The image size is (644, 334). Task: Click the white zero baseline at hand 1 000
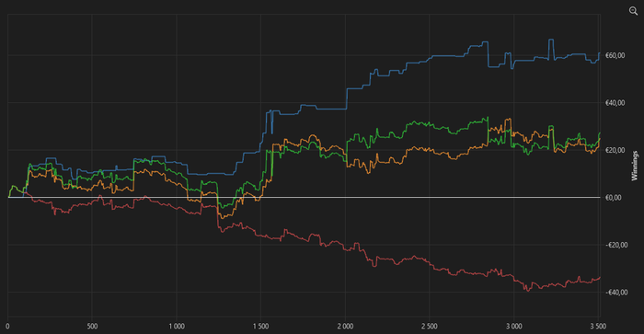pyautogui.click(x=177, y=197)
